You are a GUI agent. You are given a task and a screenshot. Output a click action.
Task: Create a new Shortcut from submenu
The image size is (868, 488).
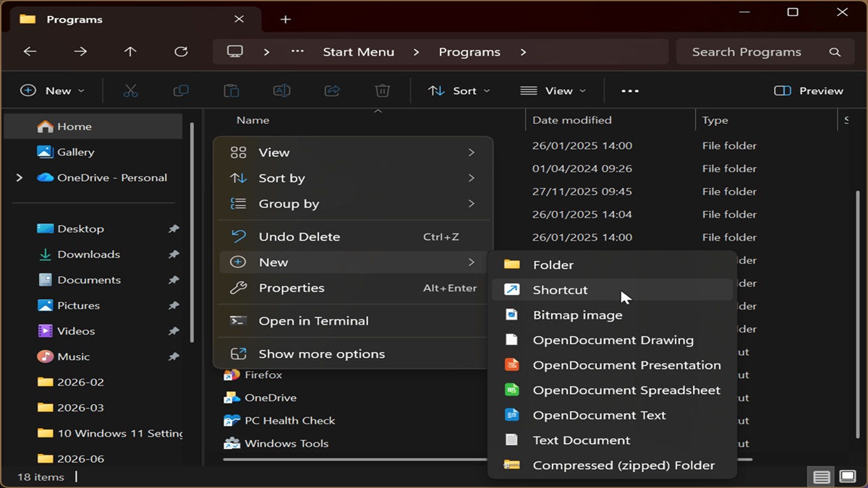pyautogui.click(x=613, y=290)
